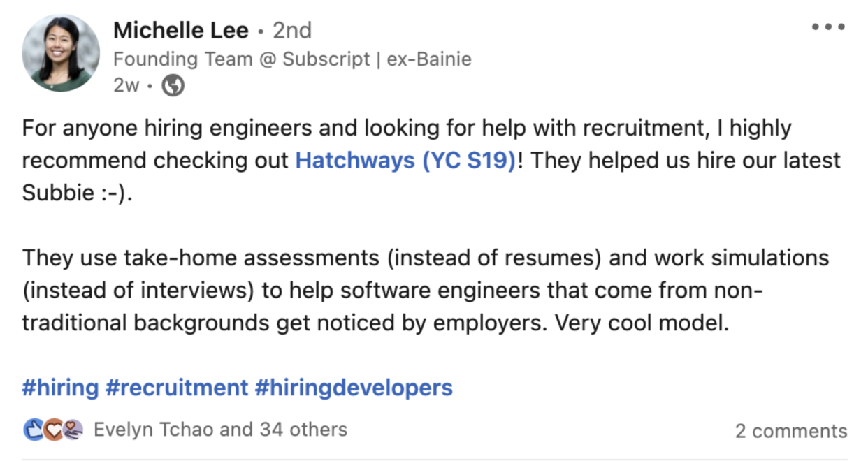Image resolution: width=868 pixels, height=461 pixels.
Task: Show the 2 comments on this post
Action: coord(790,431)
